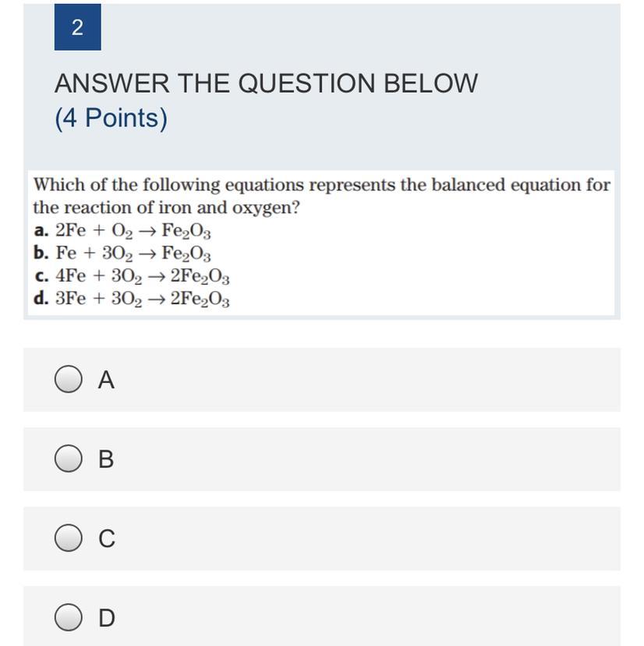Click the letter C option label
Screen dimensions: 644x646
pyautogui.click(x=107, y=538)
